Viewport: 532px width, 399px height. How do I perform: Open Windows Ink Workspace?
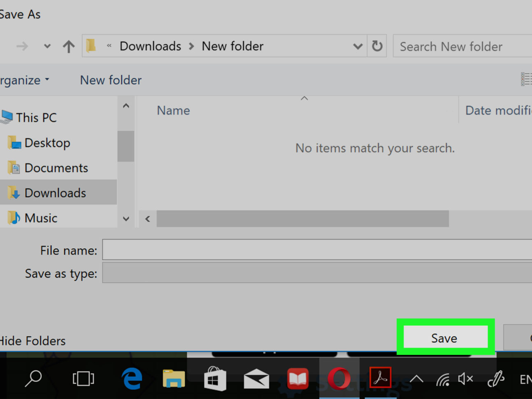[x=496, y=378]
